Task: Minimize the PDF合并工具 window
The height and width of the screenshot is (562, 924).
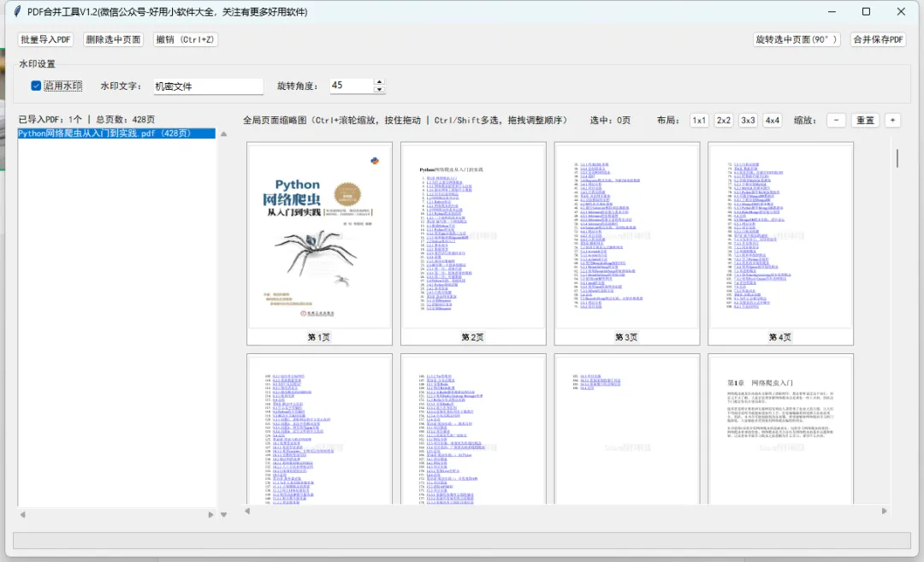Action: tap(832, 11)
